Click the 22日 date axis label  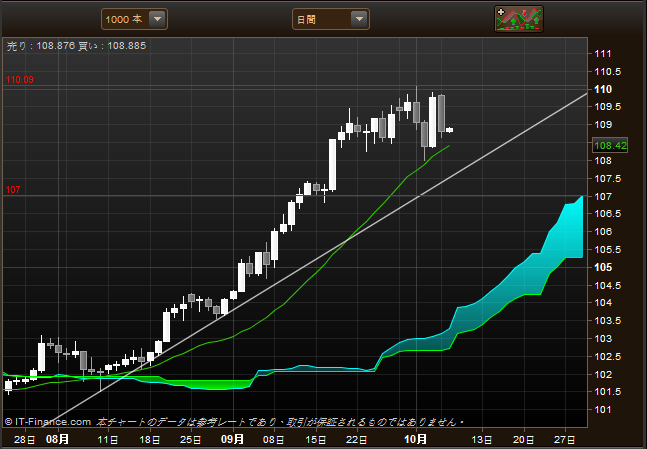pos(357,440)
